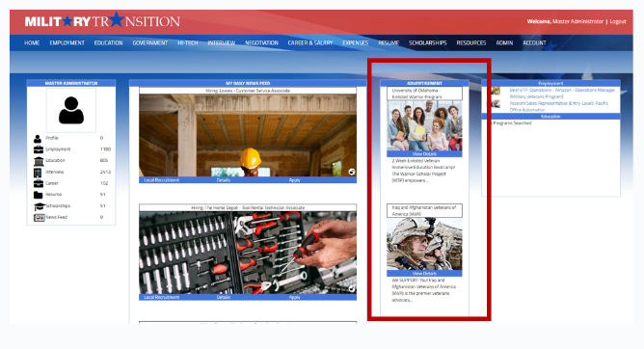The height and width of the screenshot is (349, 644).
Task: Click the Scholarships graduation cap icon
Action: [x=40, y=206]
